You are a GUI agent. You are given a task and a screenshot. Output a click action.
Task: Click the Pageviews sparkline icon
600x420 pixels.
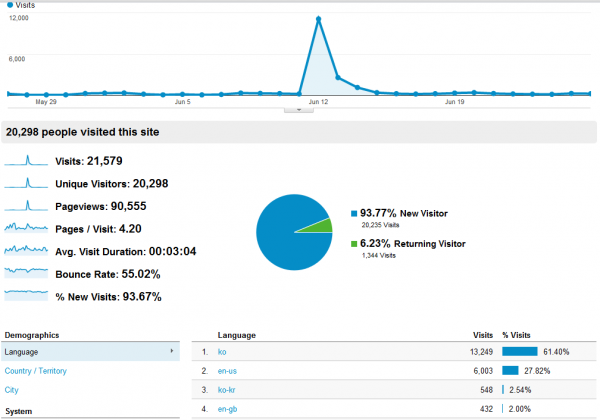(x=27, y=206)
